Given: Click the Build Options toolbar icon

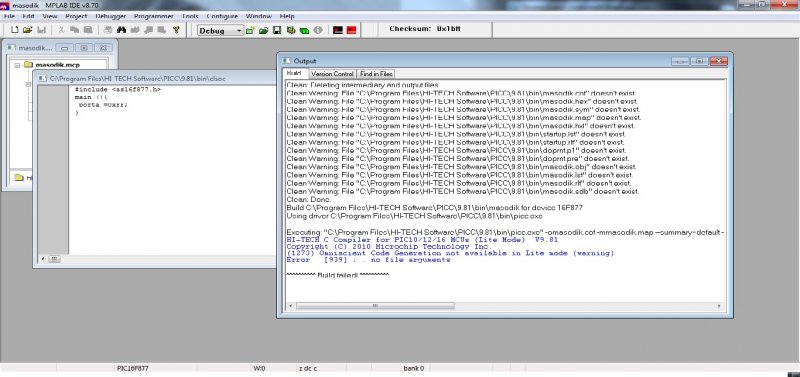Looking at the screenshot, I should tap(291, 31).
